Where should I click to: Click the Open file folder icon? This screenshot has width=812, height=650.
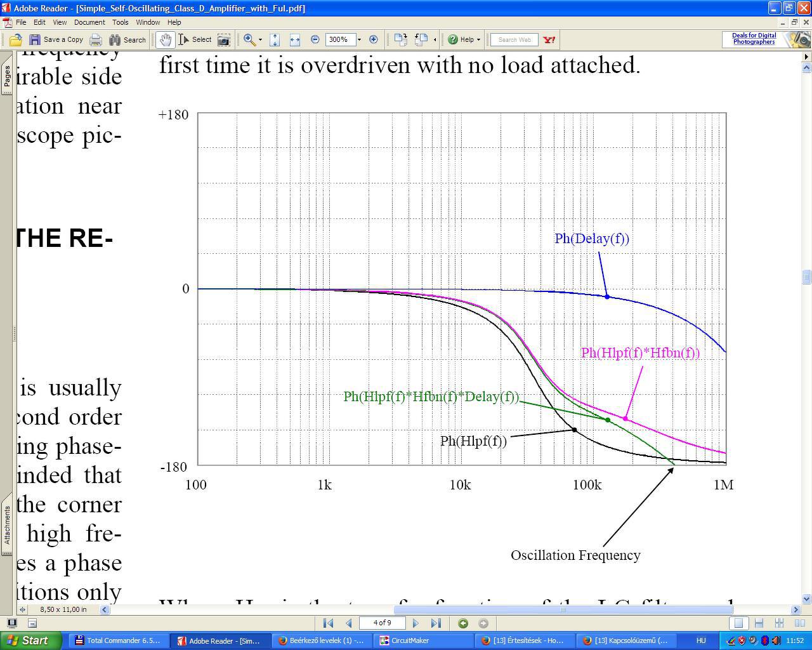[x=15, y=40]
